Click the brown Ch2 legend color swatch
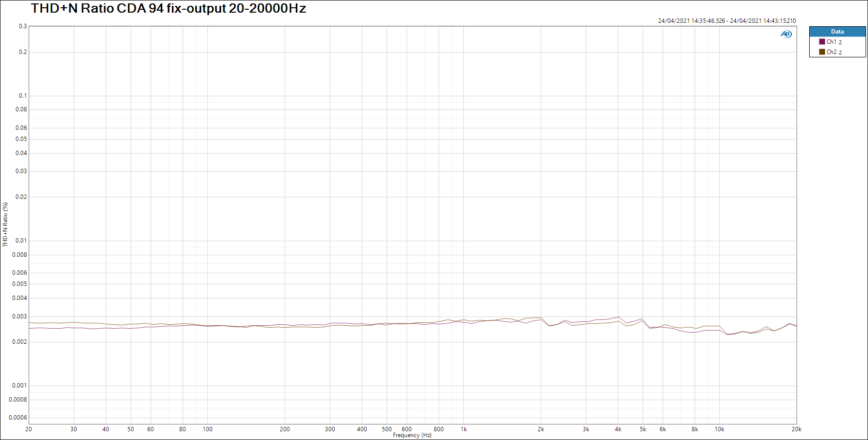Image resolution: width=868 pixels, height=440 pixels. pyautogui.click(x=822, y=52)
